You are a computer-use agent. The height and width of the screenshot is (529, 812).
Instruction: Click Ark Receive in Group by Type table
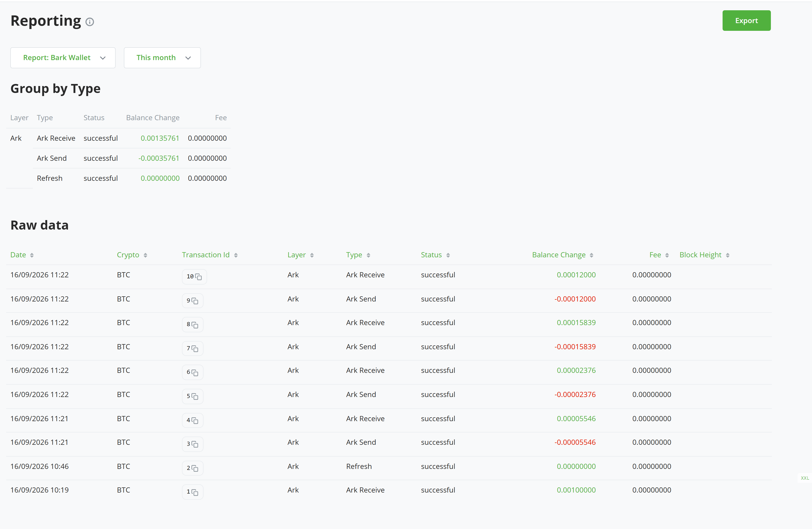tap(56, 138)
